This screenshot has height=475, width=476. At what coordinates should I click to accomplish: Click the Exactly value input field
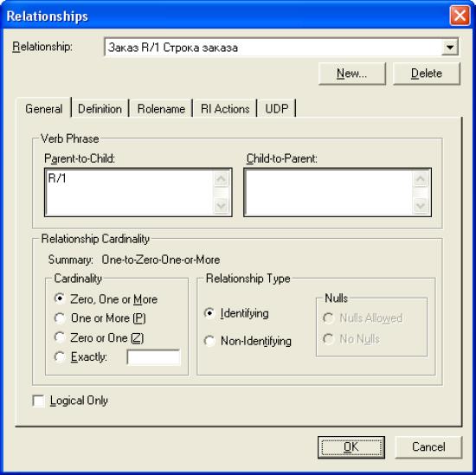(153, 357)
